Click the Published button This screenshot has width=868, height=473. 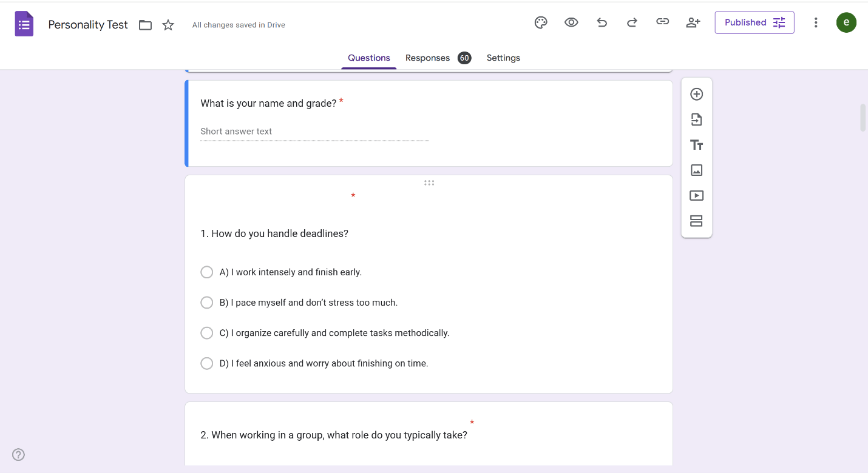pos(754,22)
